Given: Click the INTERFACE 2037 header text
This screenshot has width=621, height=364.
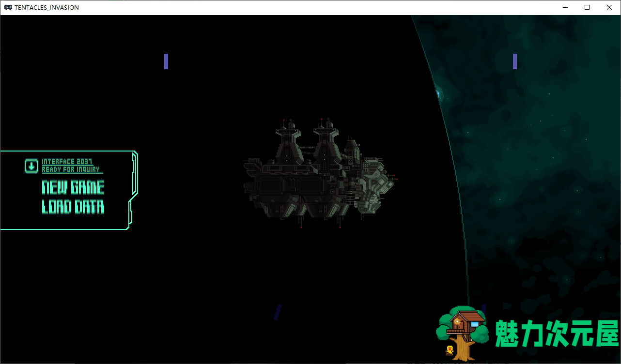Looking at the screenshot, I should tap(67, 162).
